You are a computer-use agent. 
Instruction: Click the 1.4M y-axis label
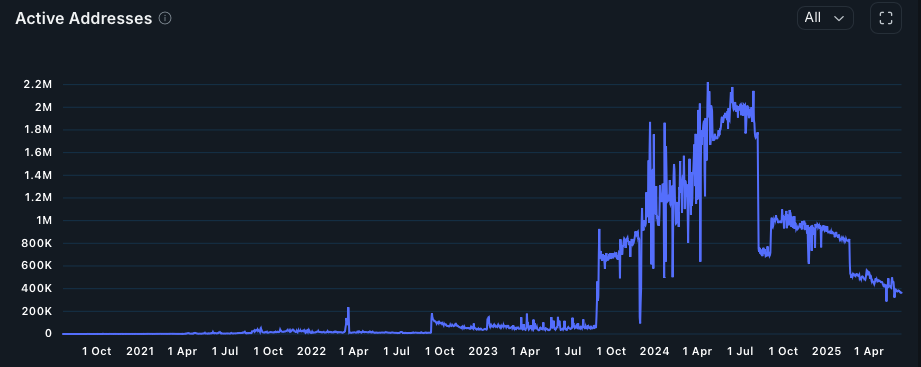(x=38, y=176)
